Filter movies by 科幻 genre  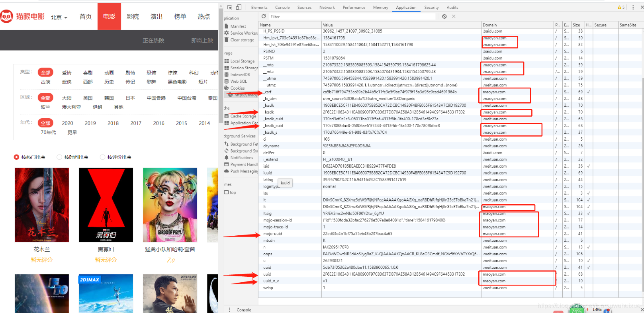point(194,73)
